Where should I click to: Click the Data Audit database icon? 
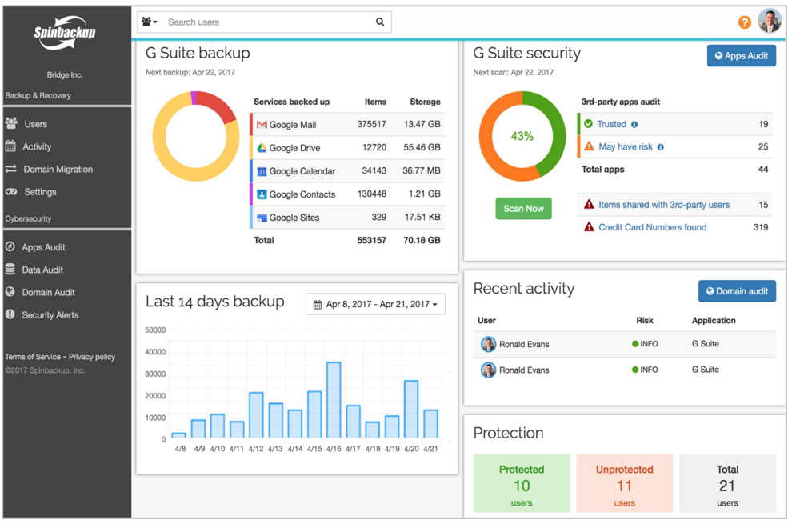point(10,270)
